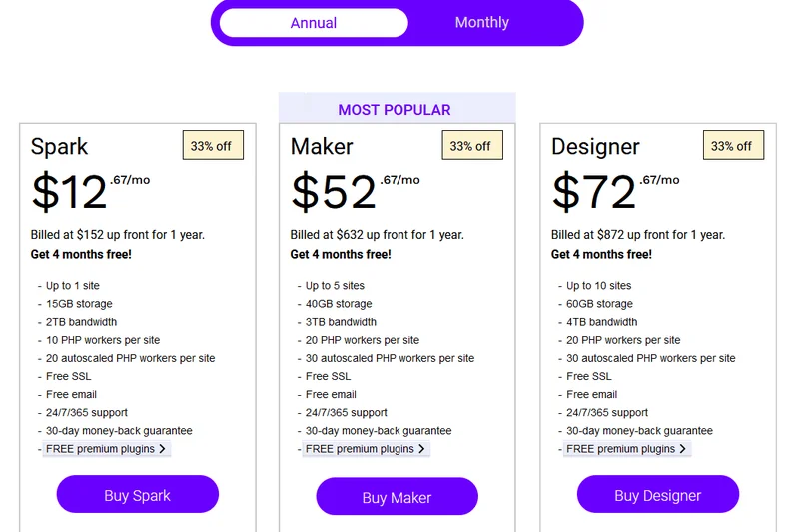Click the Maker plan title
This screenshot has height=532, width=799.
[322, 147]
